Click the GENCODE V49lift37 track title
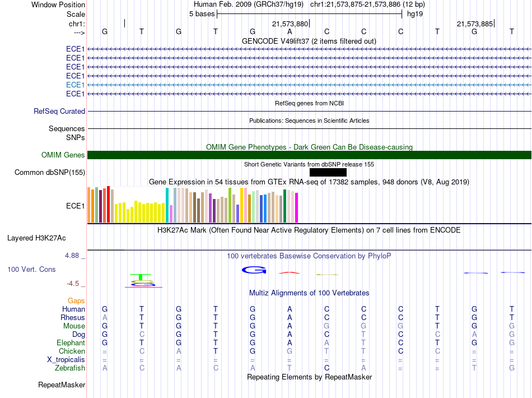 (x=309, y=41)
